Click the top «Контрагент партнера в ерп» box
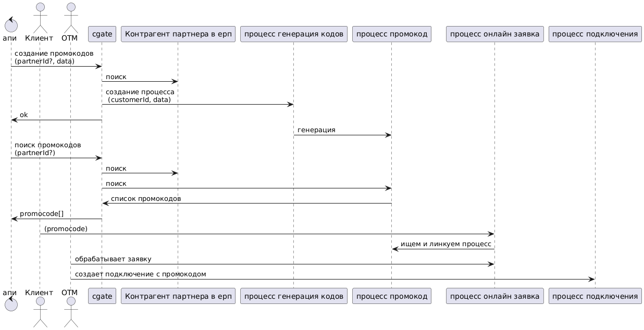Viewport: 644px width, 330px height. coord(178,34)
